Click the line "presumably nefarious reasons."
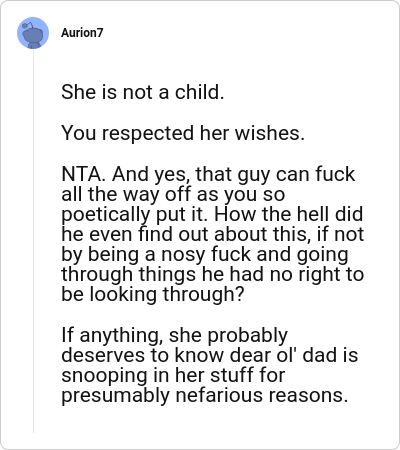This screenshot has width=400, height=450. click(205, 396)
